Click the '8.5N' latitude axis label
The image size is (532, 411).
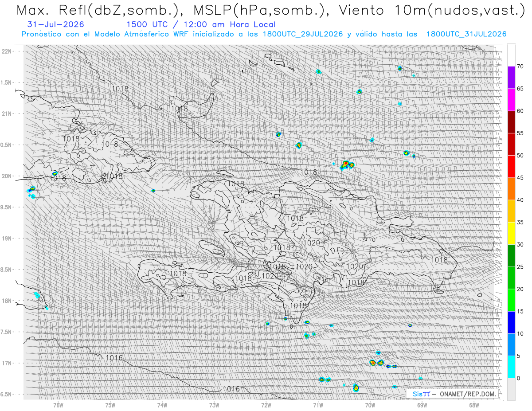[x=7, y=270]
